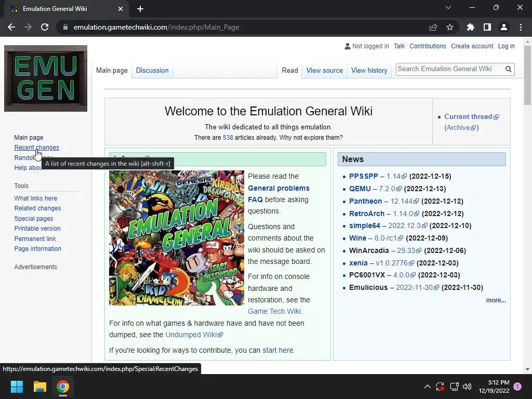532x399 pixels.
Task: Click Main page in the sidebar
Action: click(29, 137)
